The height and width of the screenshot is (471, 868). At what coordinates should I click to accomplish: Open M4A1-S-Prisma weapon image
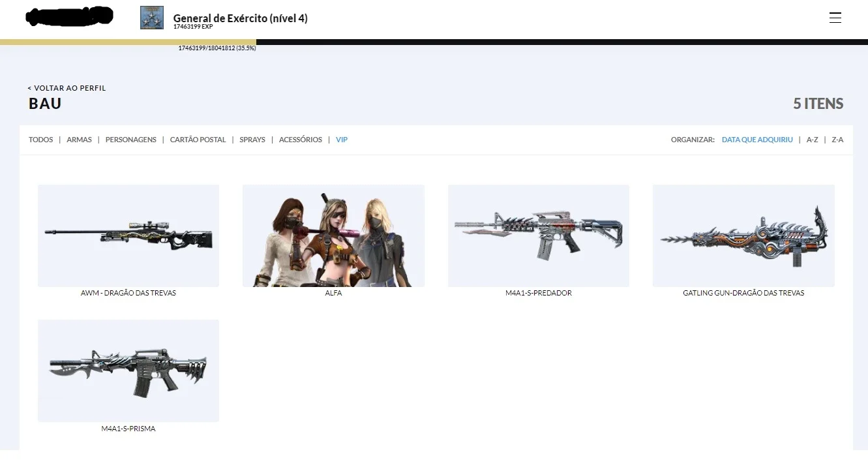tap(128, 371)
